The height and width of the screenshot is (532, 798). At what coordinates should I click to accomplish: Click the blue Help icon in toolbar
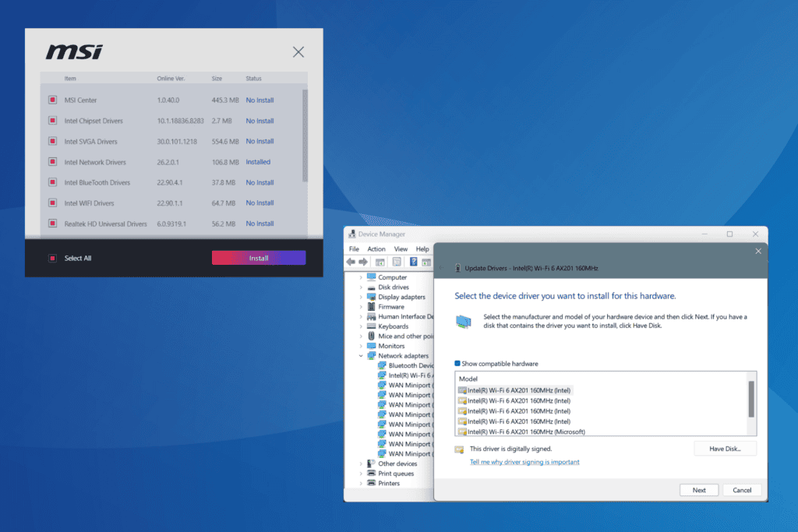(414, 262)
